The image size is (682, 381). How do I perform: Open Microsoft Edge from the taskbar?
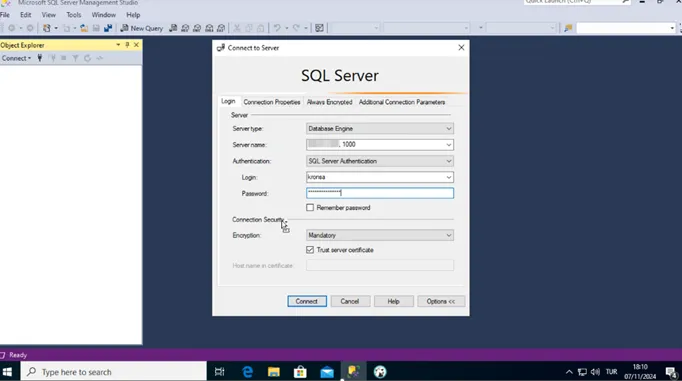click(x=247, y=372)
